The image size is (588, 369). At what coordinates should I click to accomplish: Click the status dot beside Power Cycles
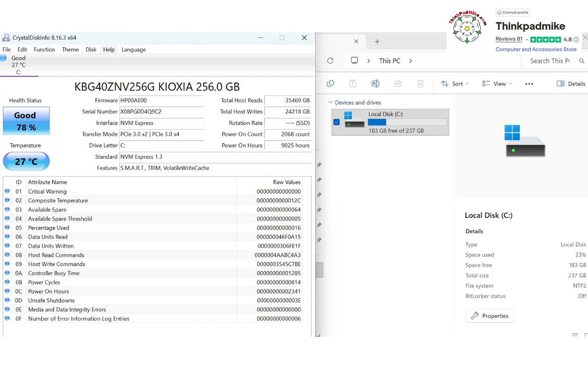(7, 282)
